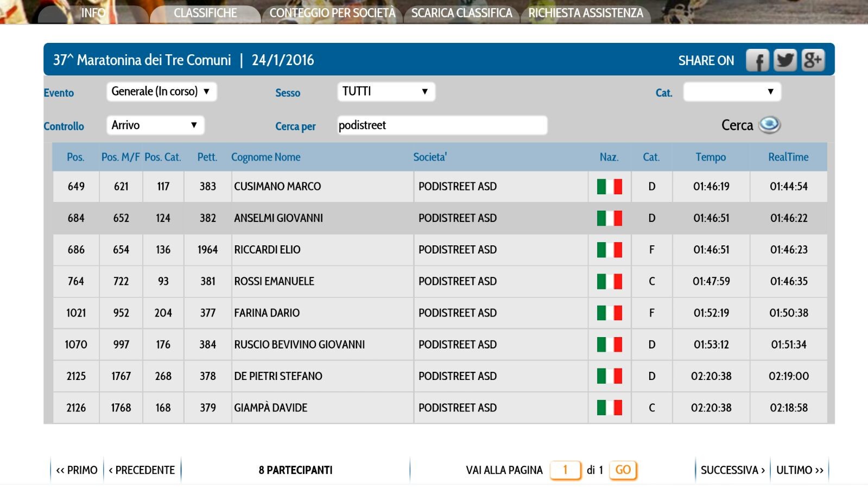Open the Scarica Classifica tab
Viewport: 868px width, 488px height.
click(461, 13)
